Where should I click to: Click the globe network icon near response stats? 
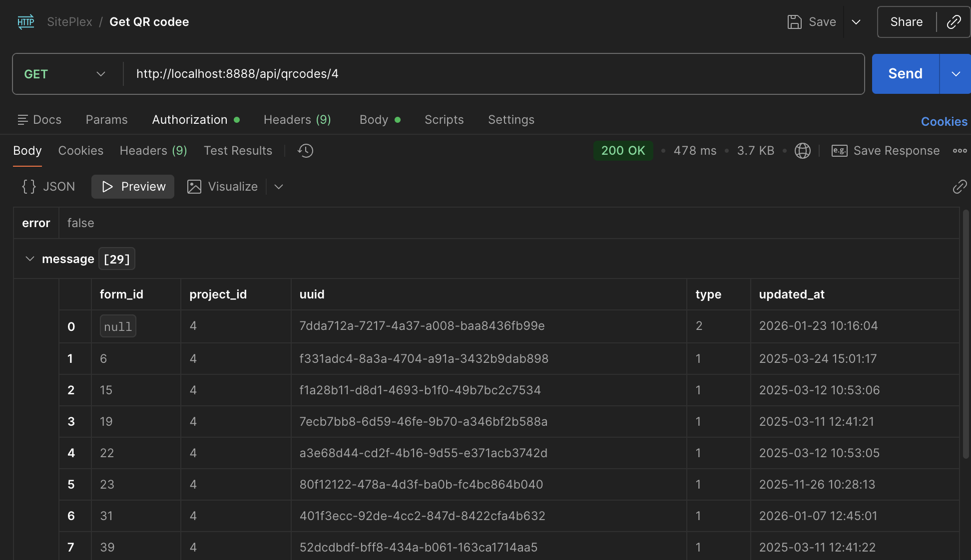[802, 150]
